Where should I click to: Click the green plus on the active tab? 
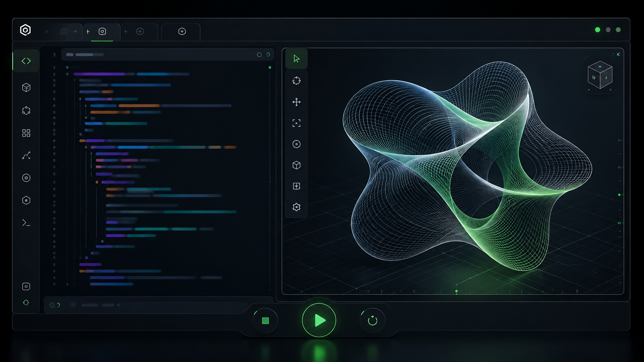(x=88, y=32)
